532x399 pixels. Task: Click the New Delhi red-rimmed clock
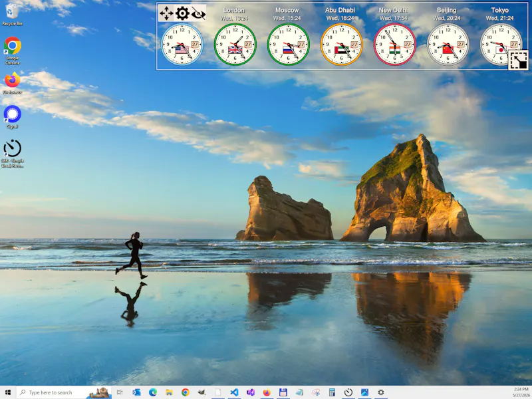pyautogui.click(x=394, y=45)
